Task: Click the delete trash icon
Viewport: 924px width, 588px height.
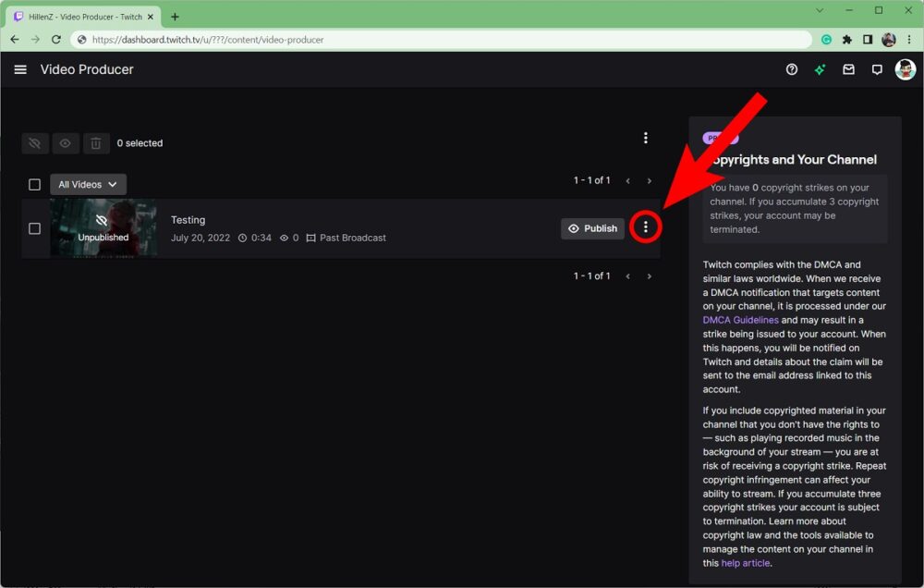Action: pyautogui.click(x=96, y=143)
